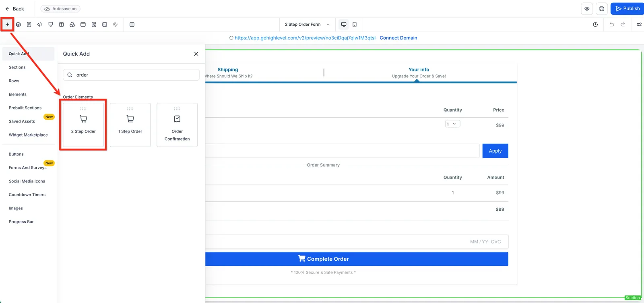Screen dimensions: 644x303
Task: Switch to desktop device view
Action: [344, 25]
